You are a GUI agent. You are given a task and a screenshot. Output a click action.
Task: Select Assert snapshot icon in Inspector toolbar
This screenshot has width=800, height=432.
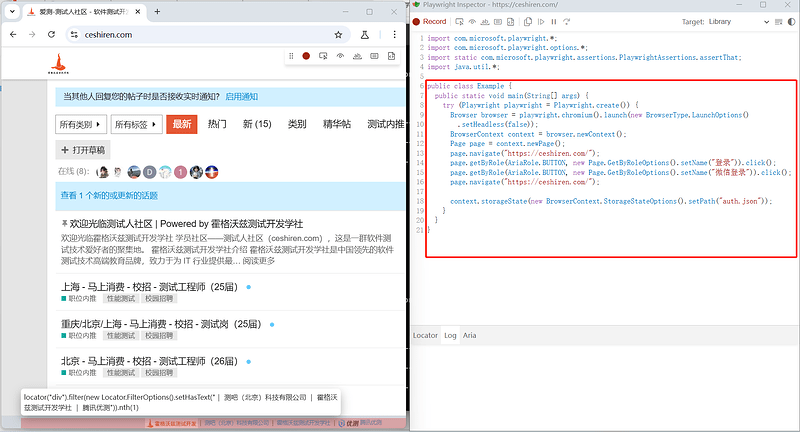point(510,21)
